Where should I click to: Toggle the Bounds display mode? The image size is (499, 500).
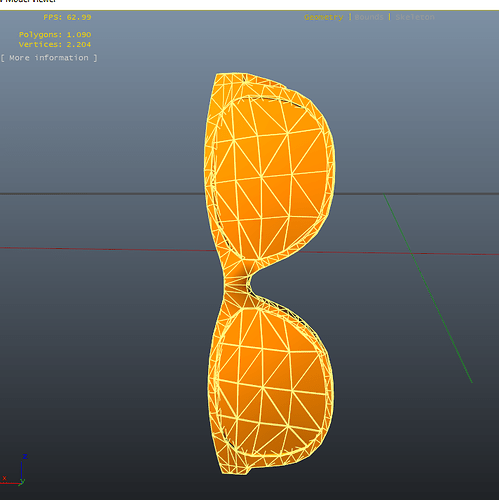(x=369, y=17)
